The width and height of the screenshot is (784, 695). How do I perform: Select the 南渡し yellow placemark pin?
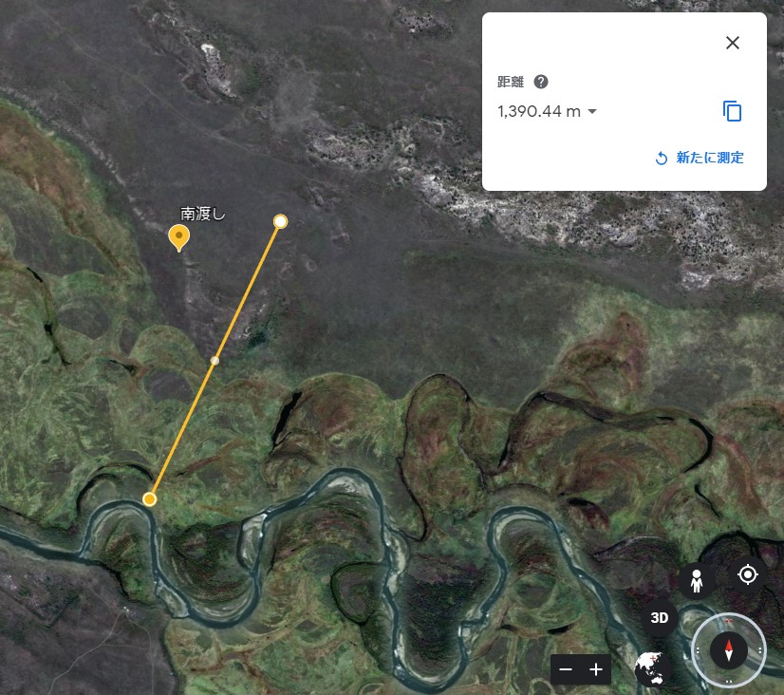pyautogui.click(x=179, y=238)
